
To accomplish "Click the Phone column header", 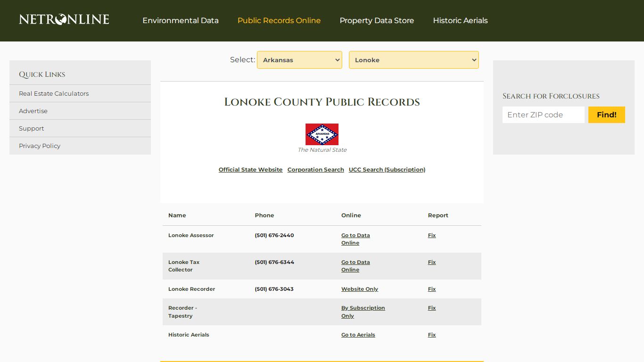I will pos(264,215).
